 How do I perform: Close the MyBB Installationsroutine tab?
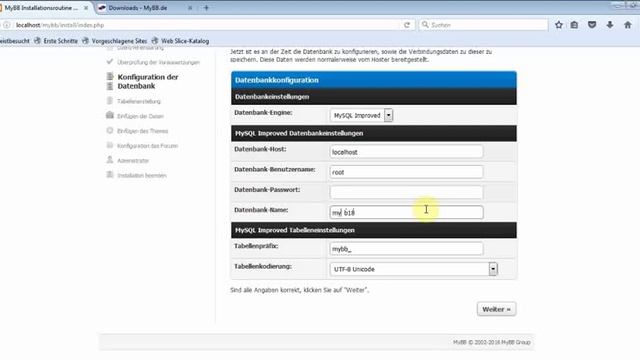click(86, 8)
